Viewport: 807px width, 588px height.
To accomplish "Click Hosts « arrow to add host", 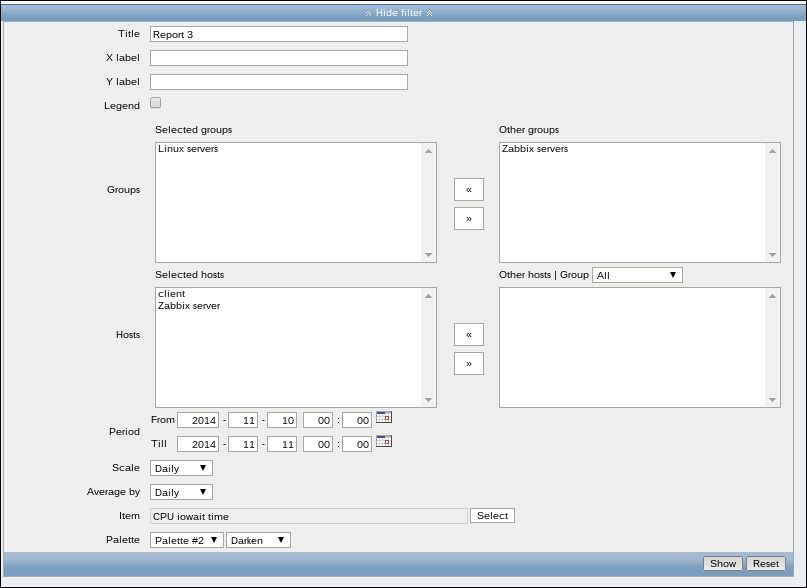I will (468, 334).
